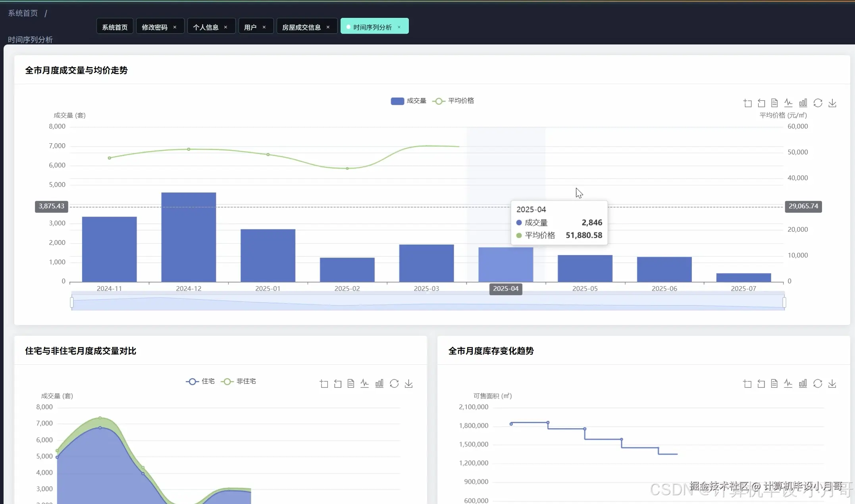Click 系统首页 breadcrumb link
This screenshot has height=504, width=855.
[x=23, y=13]
